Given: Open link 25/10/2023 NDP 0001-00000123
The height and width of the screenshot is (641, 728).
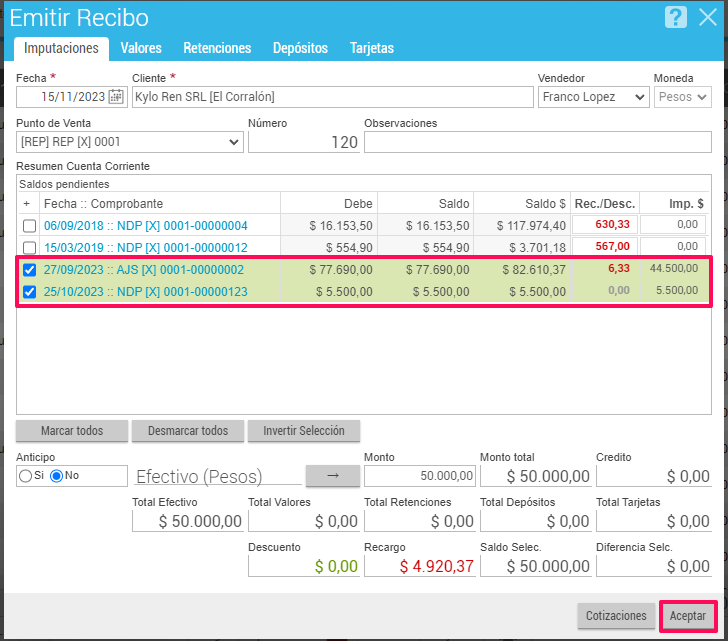Looking at the screenshot, I should point(146,292).
